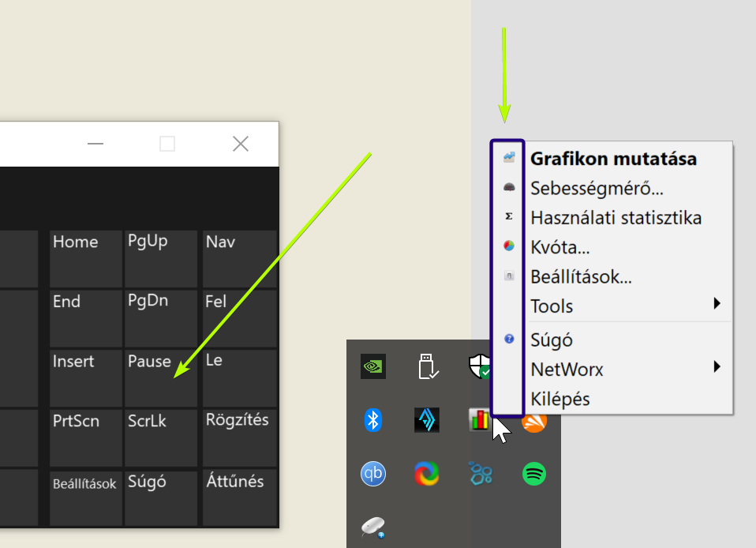This screenshot has width=756, height=548.
Task: Toggle the Rögzítés key on the on-screen keyboard
Action: point(239,437)
